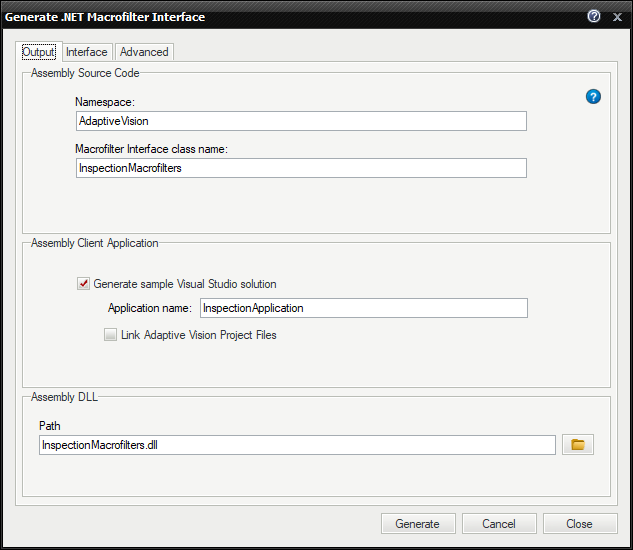
Task: Open the folder browse button for DLL path
Action: (578, 445)
